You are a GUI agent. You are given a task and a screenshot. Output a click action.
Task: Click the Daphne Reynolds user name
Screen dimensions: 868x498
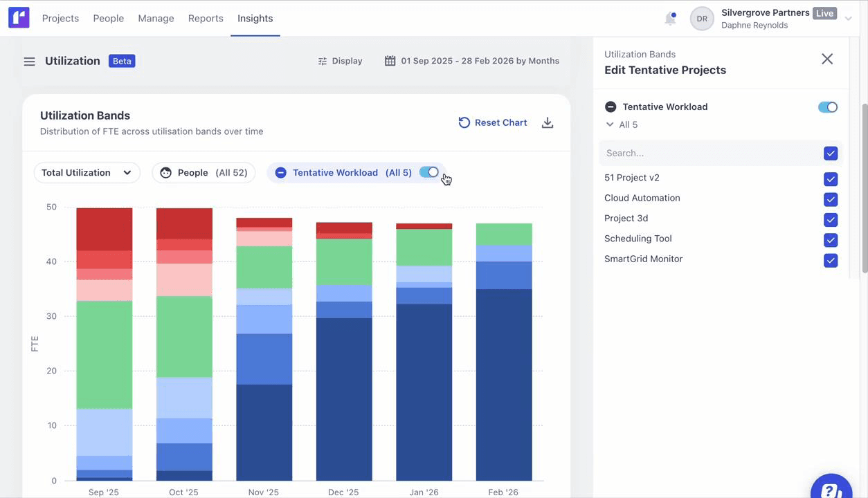(x=754, y=26)
